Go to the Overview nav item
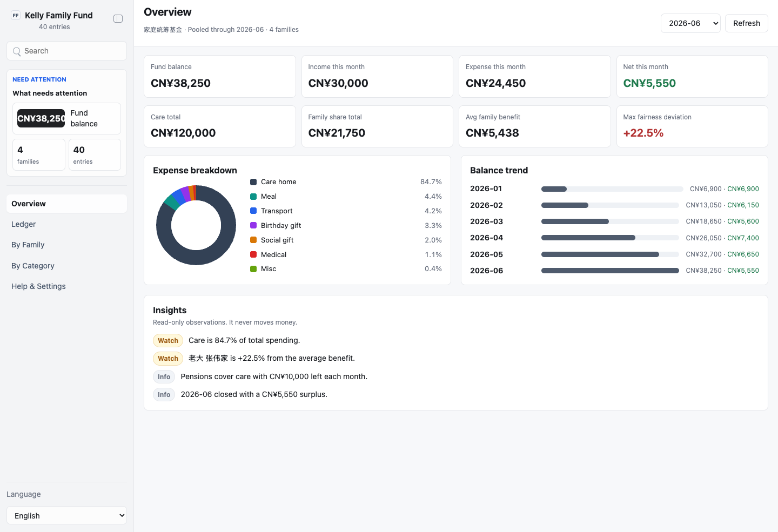This screenshot has width=778, height=532. [66, 204]
